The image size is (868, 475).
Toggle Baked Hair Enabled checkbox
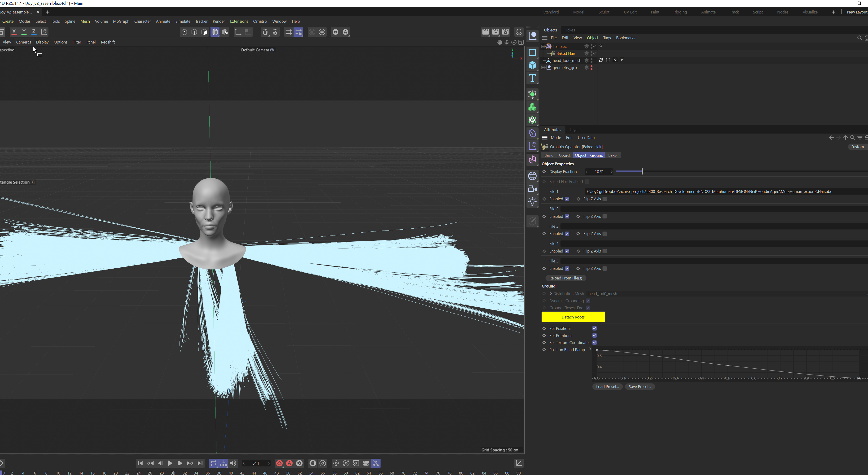click(x=587, y=182)
